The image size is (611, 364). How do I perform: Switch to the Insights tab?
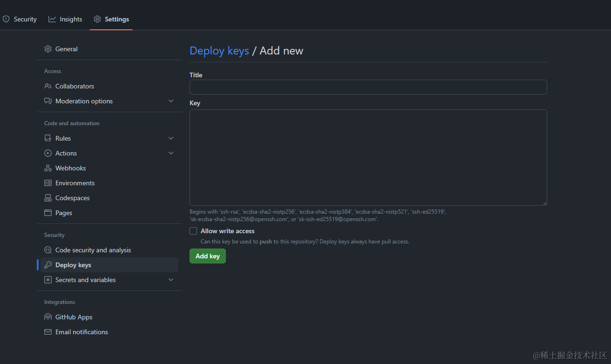(65, 19)
